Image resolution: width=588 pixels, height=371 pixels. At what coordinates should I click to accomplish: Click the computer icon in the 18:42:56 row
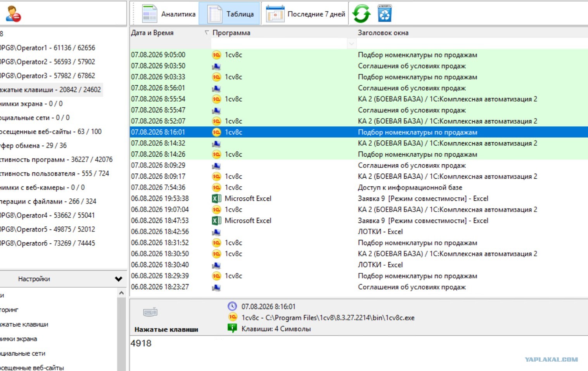pos(216,232)
